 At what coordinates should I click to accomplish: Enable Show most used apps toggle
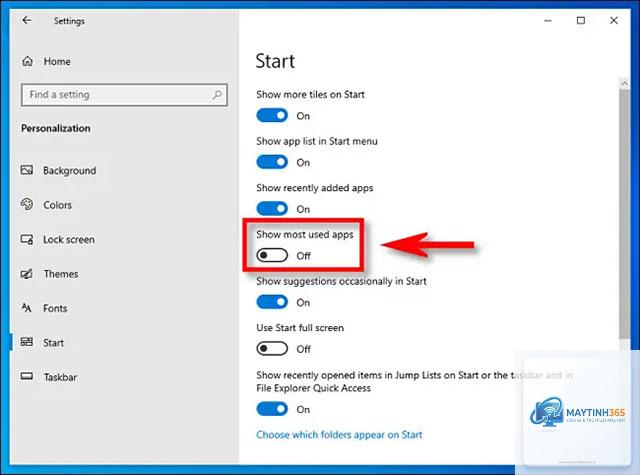[272, 255]
